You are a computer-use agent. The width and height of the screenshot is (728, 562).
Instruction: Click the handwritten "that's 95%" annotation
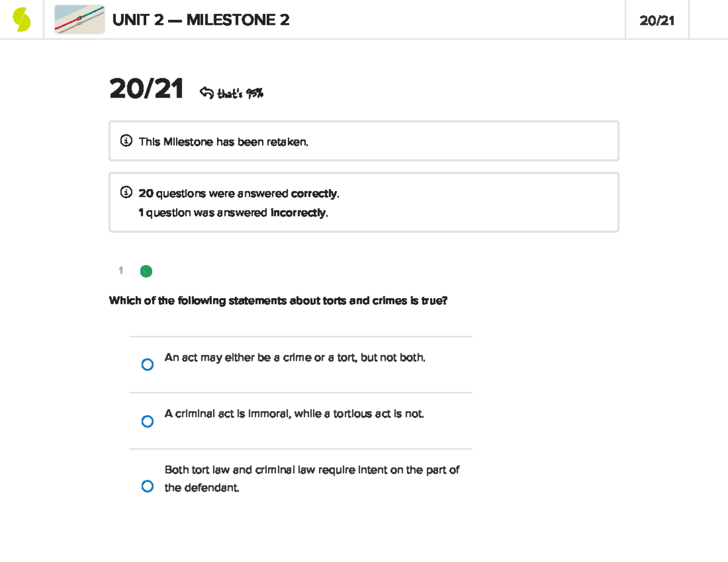tap(241, 92)
